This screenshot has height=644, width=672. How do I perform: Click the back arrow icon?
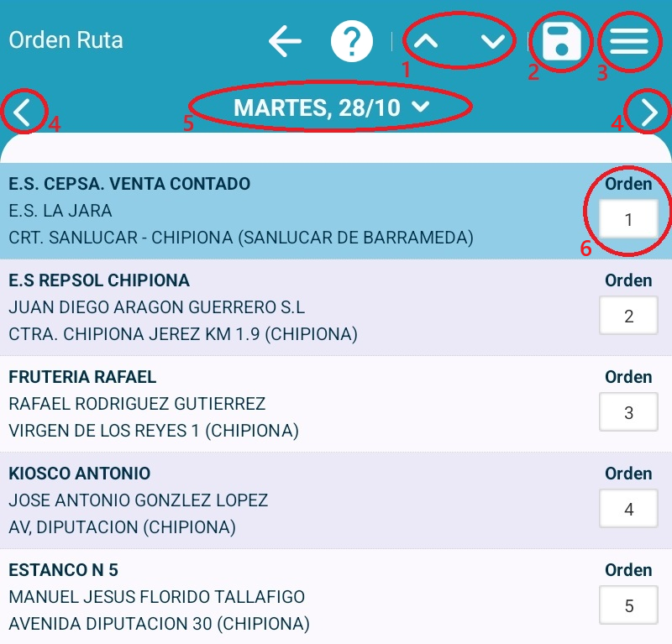(286, 41)
